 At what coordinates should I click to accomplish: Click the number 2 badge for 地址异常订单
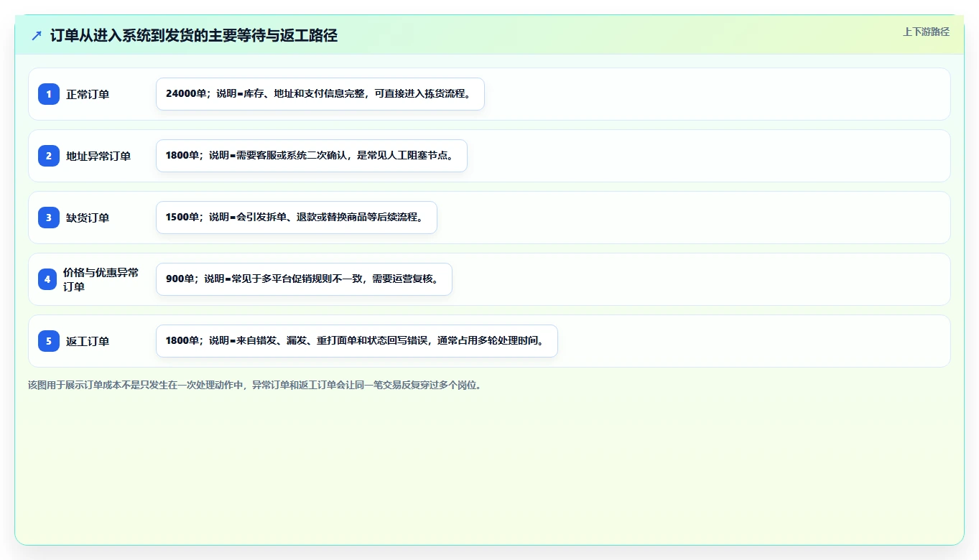coord(49,156)
